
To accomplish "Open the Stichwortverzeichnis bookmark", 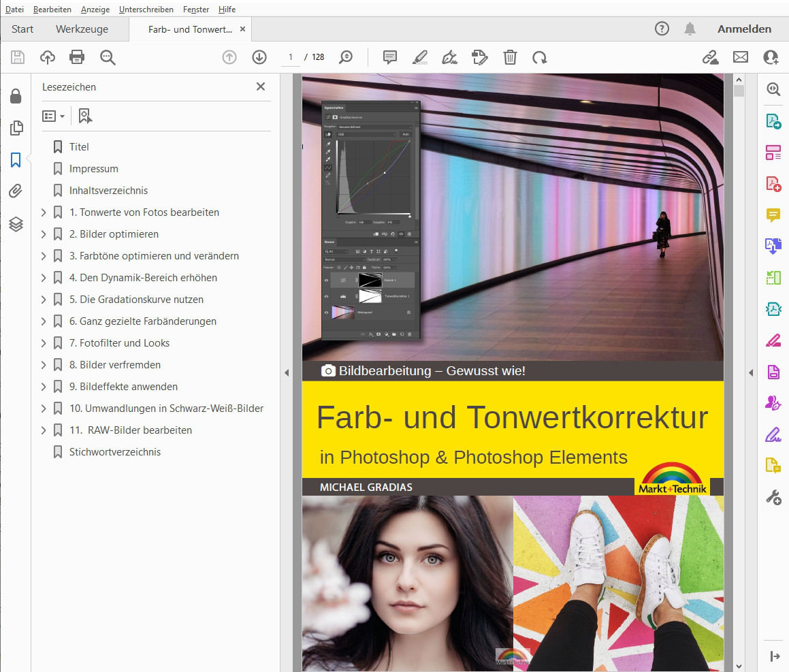I will click(x=115, y=452).
